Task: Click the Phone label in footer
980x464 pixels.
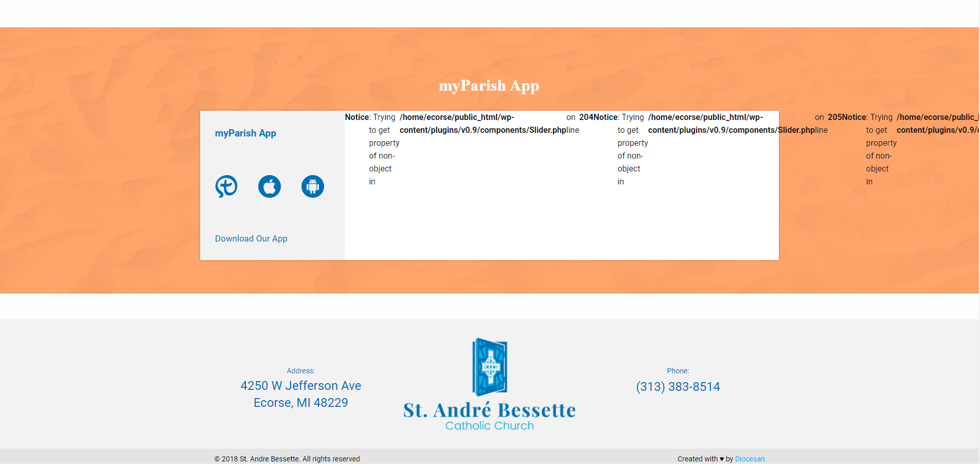Action: click(678, 371)
